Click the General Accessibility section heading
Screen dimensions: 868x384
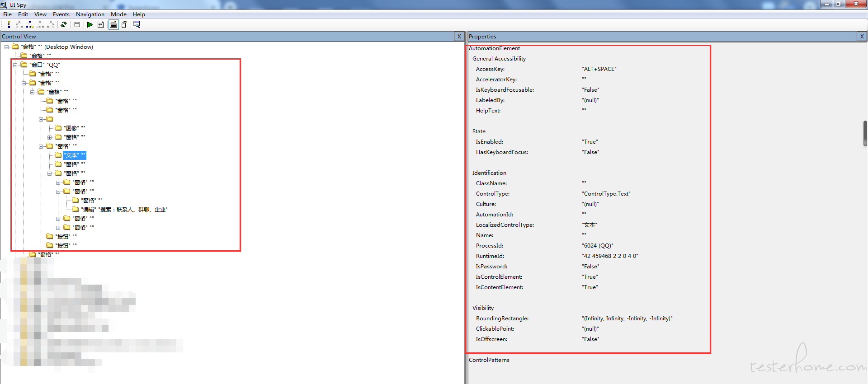point(499,59)
